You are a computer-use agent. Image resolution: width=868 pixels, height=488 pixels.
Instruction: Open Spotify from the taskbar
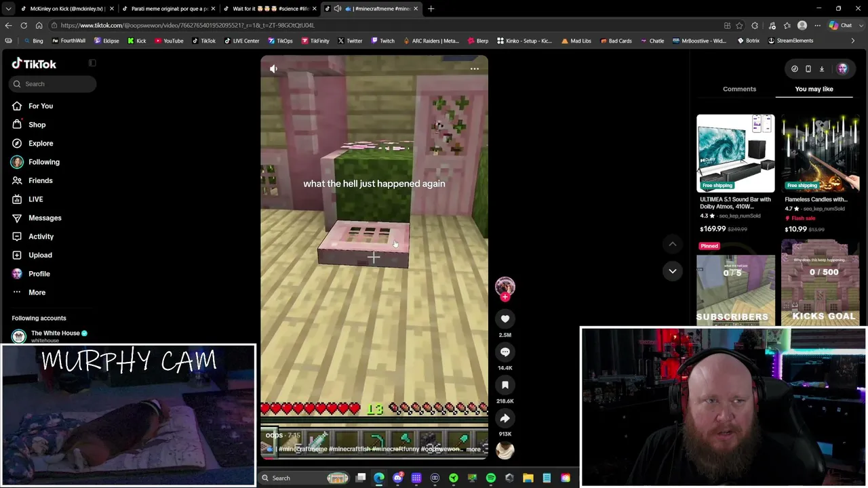click(491, 478)
